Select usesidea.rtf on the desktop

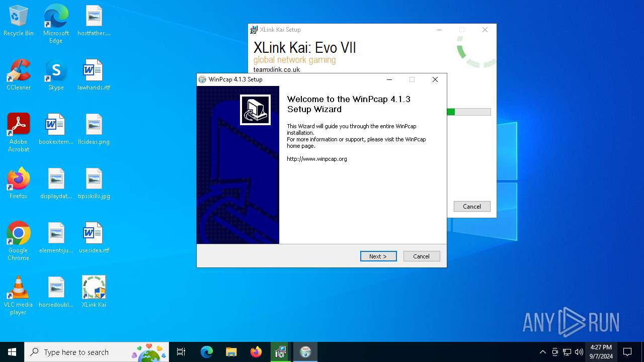point(94,238)
